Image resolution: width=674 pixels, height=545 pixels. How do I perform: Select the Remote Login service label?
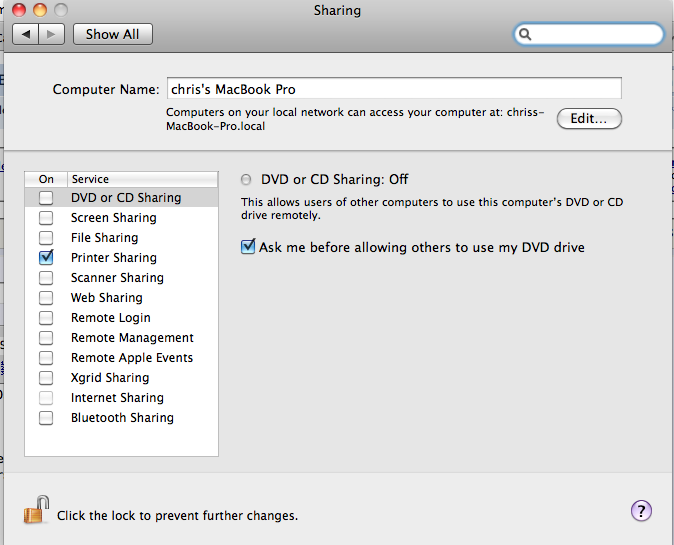(x=110, y=318)
